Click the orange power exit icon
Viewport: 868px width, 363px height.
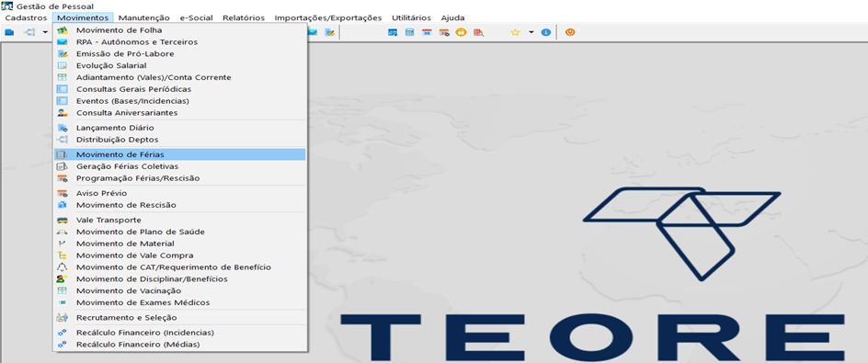click(570, 33)
